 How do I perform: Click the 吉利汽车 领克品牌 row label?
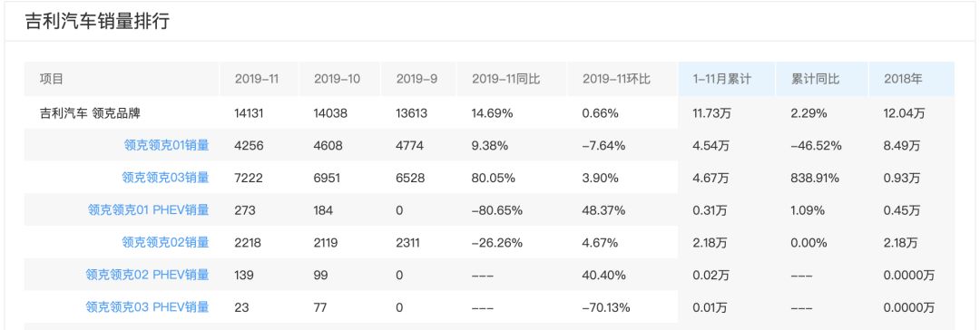(x=85, y=113)
